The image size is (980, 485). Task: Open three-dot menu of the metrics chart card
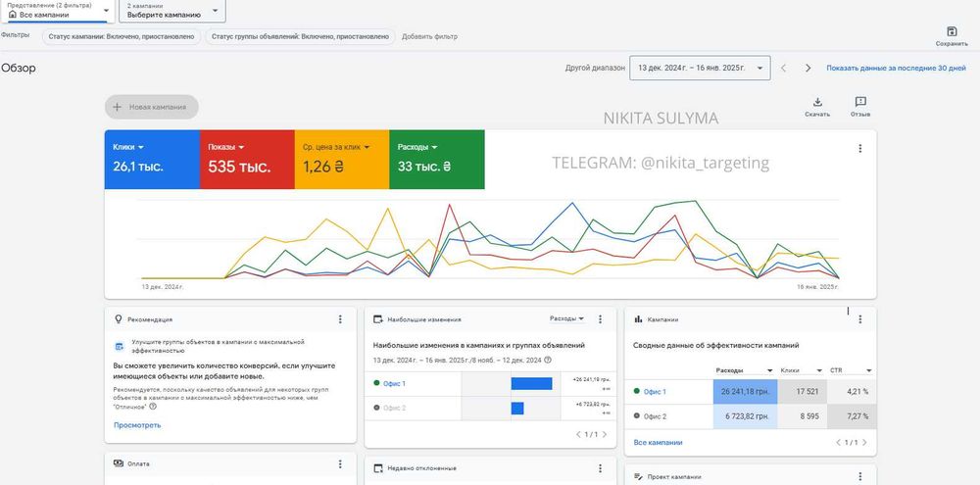click(x=860, y=149)
